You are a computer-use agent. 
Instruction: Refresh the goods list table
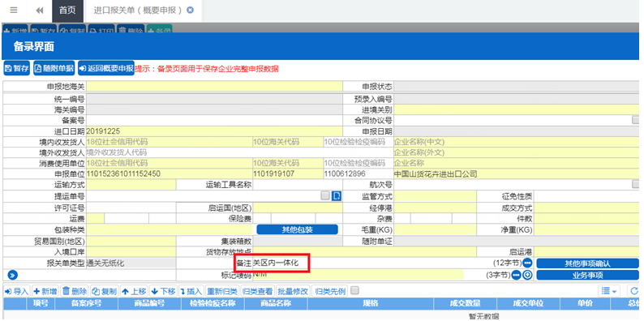pos(634,292)
